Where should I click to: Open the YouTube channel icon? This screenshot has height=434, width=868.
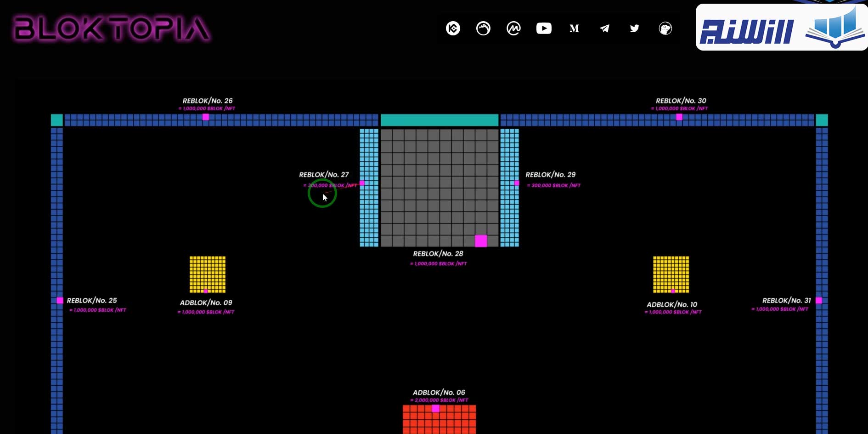point(544,29)
